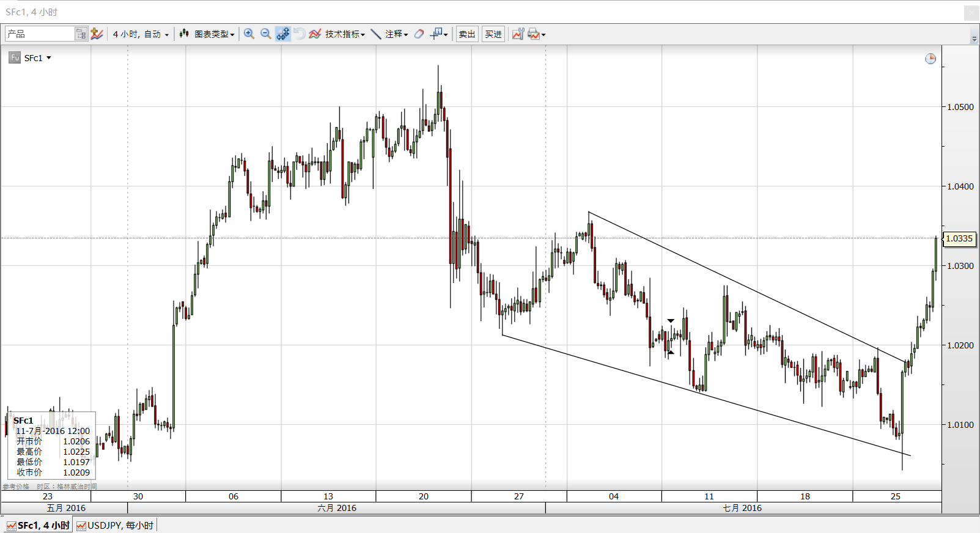Expand the 图表类型 chart type menu
Image resolution: width=980 pixels, height=533 pixels.
pyautogui.click(x=215, y=34)
